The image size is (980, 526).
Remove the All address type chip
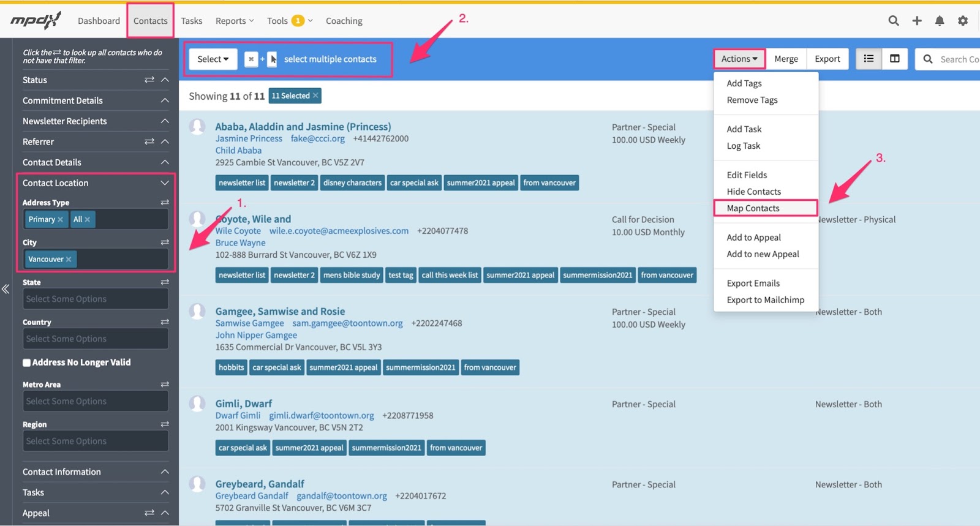click(x=87, y=220)
